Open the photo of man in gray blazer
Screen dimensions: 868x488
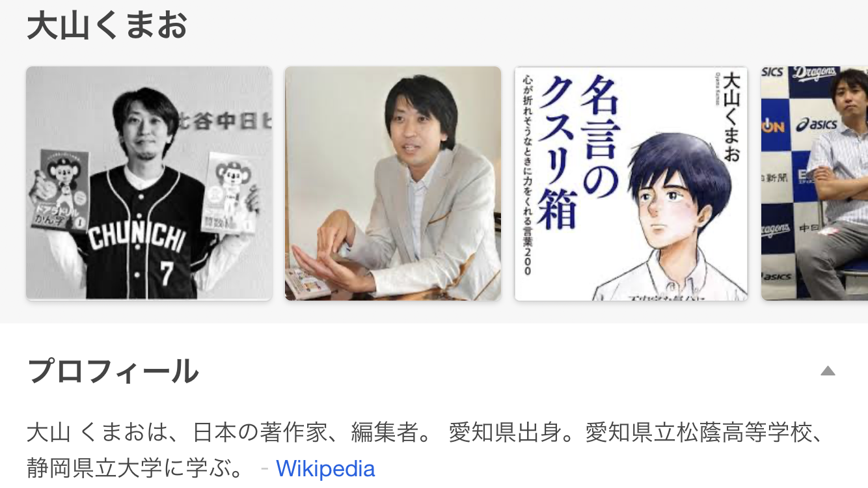(x=393, y=183)
